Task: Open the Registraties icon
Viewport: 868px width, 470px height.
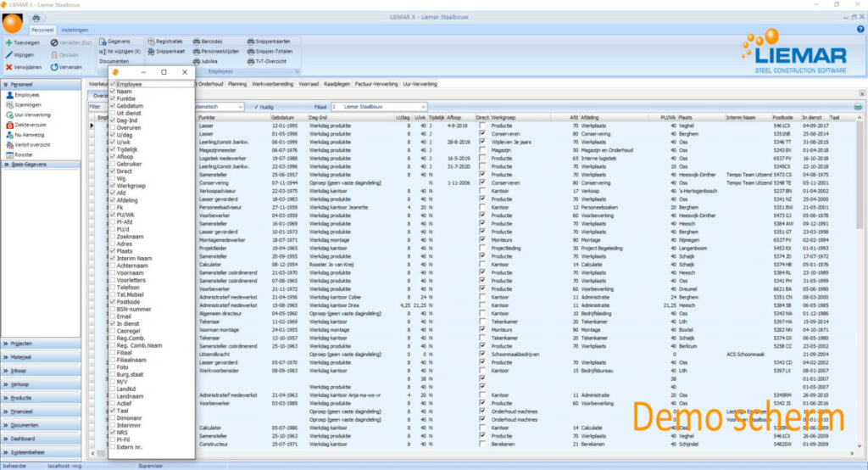Action: pyautogui.click(x=151, y=42)
